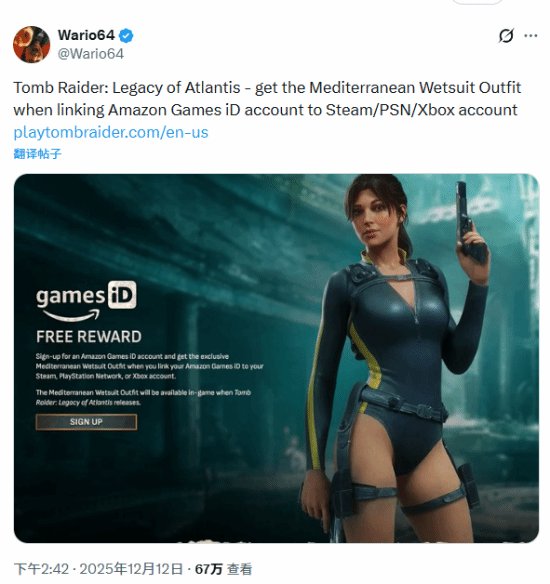The width and height of the screenshot is (550, 584).
Task: Open the Grok slashed-circle icon
Action: [x=506, y=36]
